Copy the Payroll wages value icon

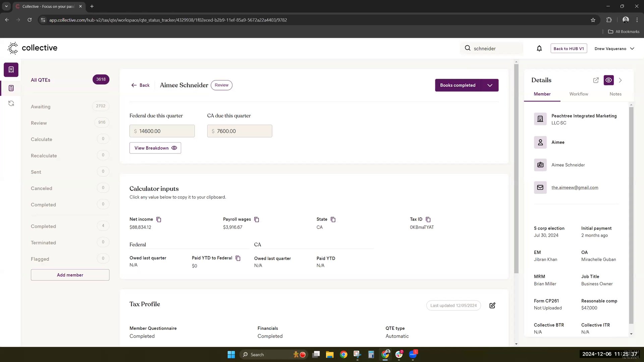(257, 220)
